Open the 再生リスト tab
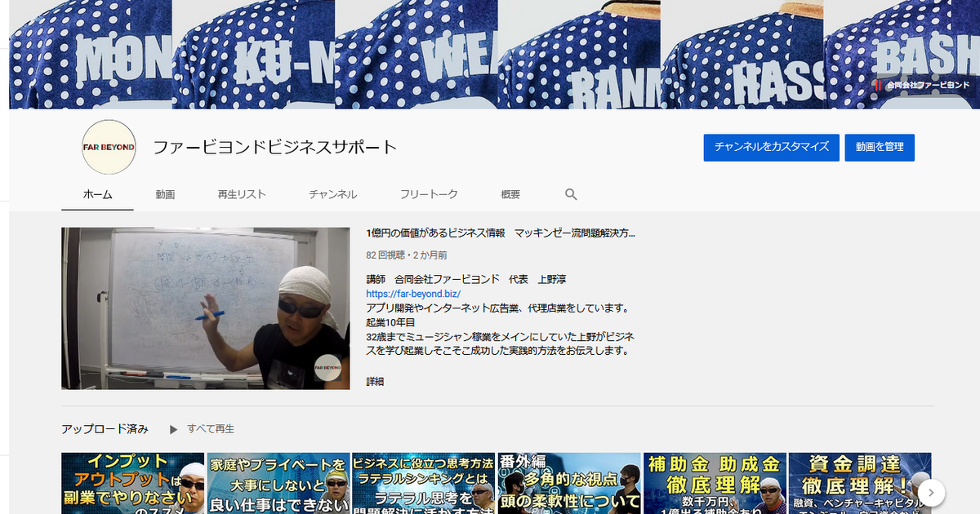The image size is (980, 514). [x=242, y=194]
